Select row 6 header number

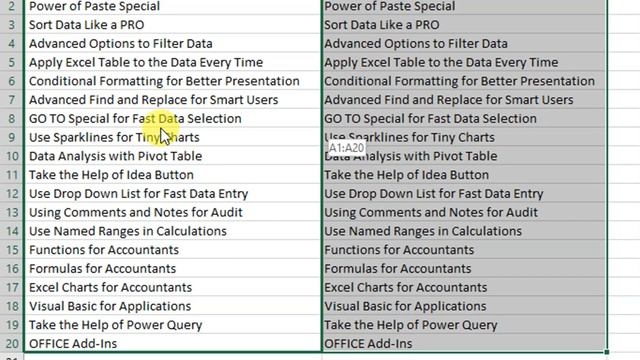pos(11,81)
